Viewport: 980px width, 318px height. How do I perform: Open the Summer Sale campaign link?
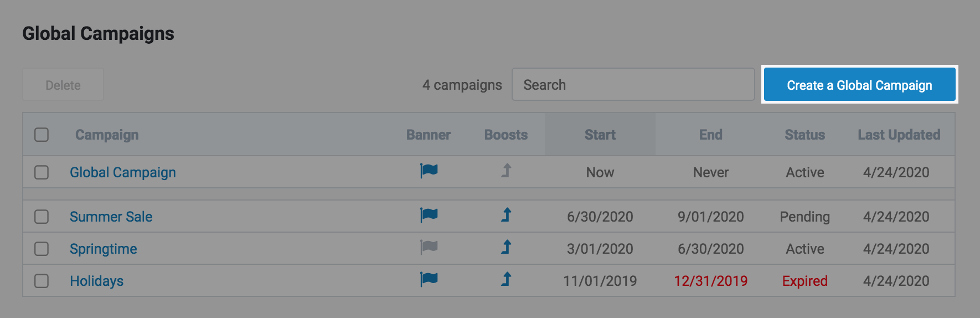click(111, 217)
